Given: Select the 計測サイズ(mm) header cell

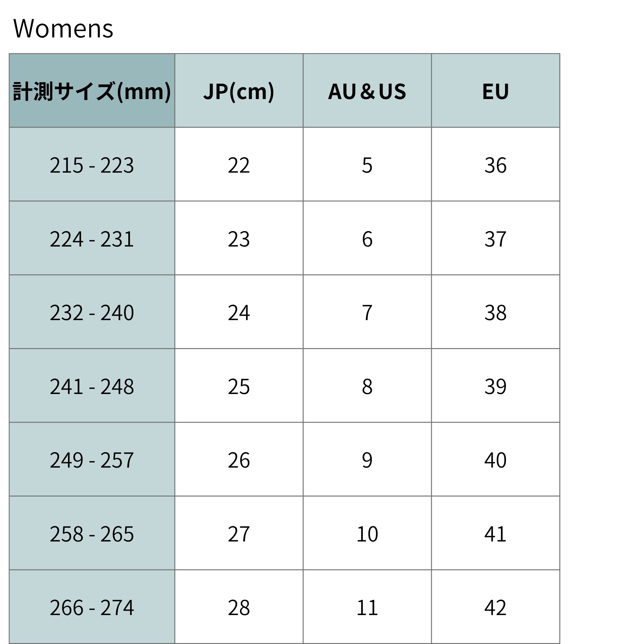Looking at the screenshot, I should pos(92,90).
